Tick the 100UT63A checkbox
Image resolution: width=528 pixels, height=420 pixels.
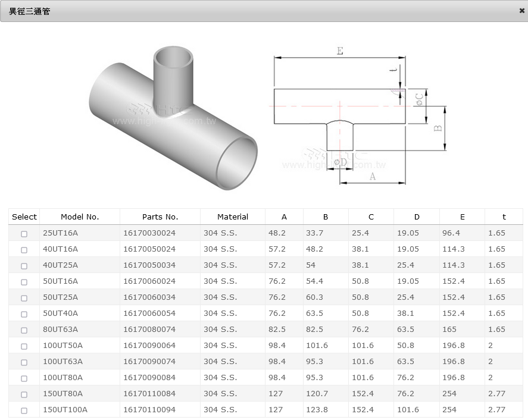(24, 362)
